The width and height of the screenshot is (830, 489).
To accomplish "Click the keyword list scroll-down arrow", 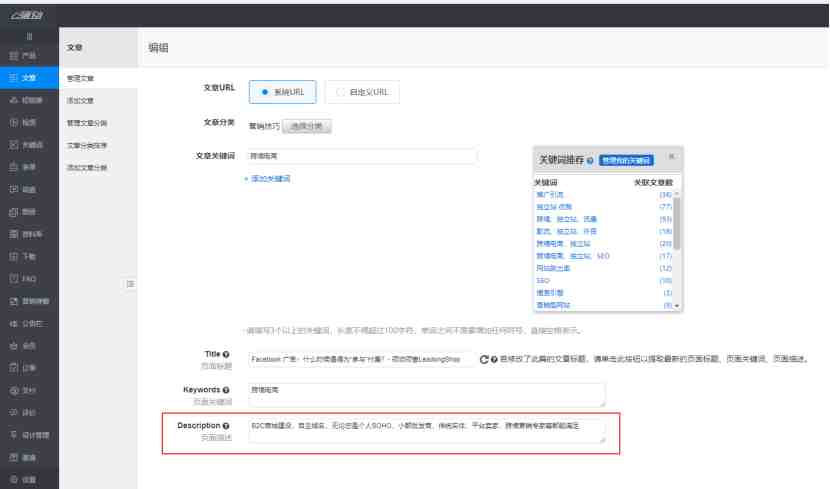I will point(676,306).
